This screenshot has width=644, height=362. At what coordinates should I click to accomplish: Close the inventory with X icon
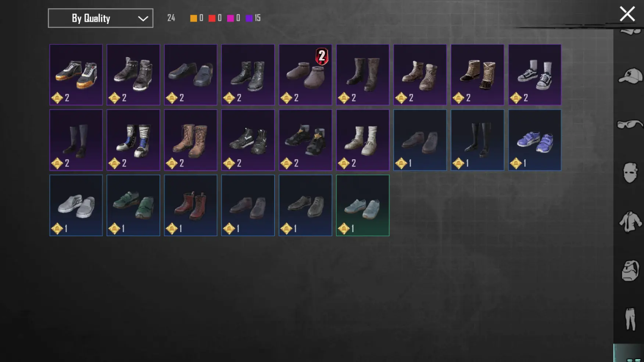(x=627, y=14)
